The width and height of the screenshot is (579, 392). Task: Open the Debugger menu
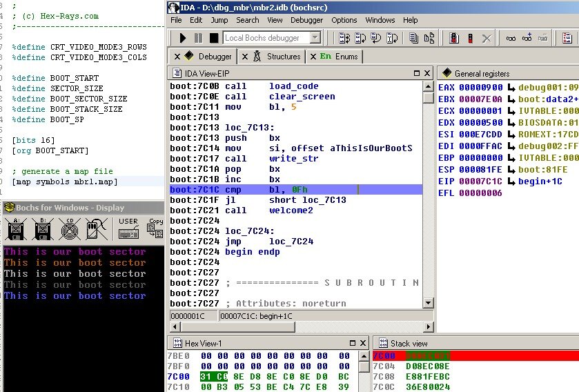tap(306, 20)
